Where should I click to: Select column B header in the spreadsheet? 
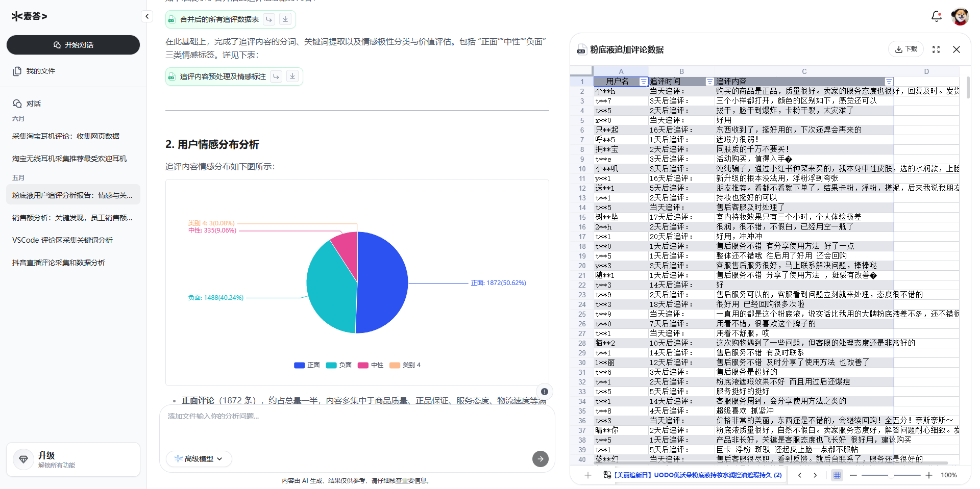click(681, 71)
